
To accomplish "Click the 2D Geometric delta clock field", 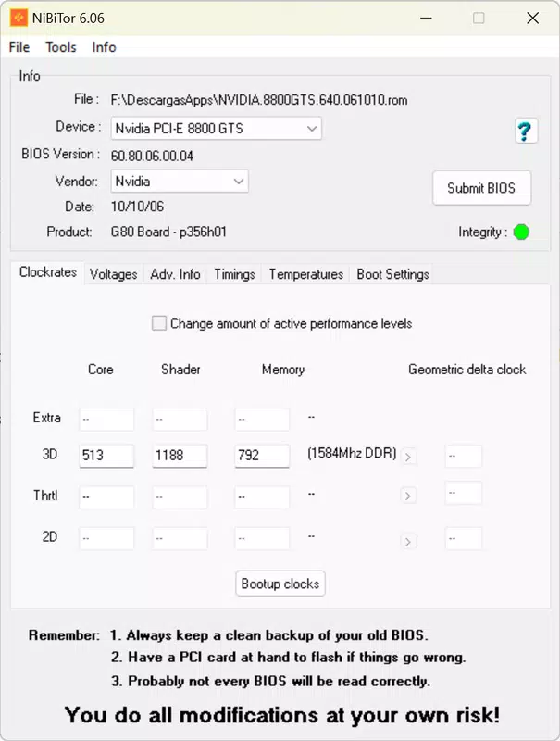I will coord(464,539).
